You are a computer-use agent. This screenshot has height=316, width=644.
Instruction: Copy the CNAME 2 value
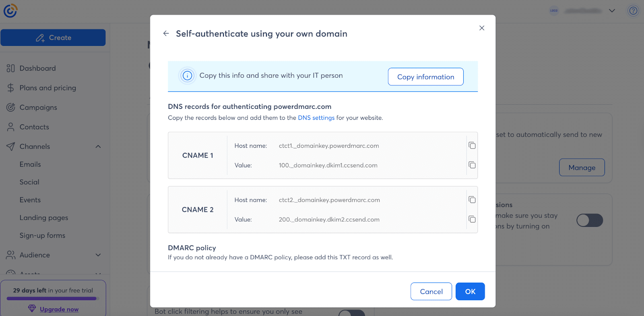472,220
